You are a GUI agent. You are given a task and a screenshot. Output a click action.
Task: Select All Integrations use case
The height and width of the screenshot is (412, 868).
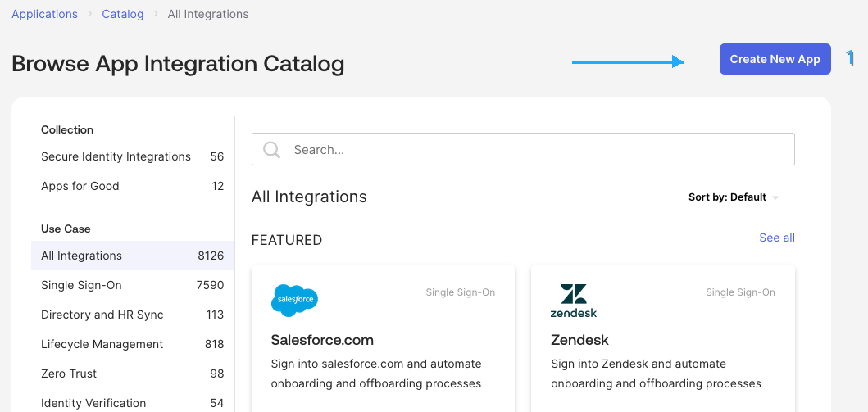click(132, 256)
